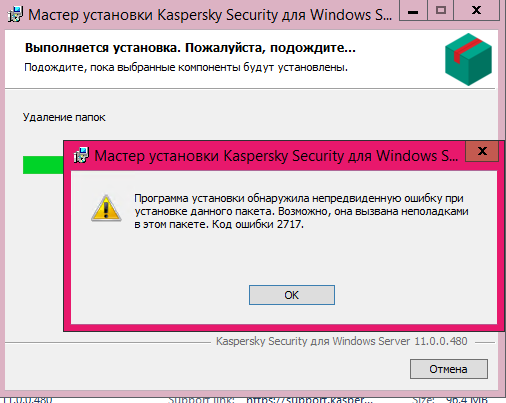Click the 'Удаление папок' status label
This screenshot has height=403, width=506.
point(64,117)
